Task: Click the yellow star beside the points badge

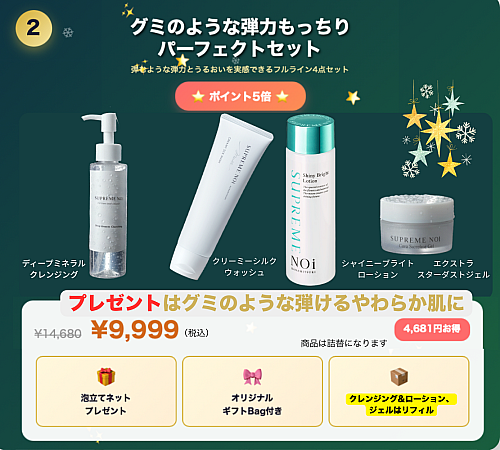Action: [x=353, y=97]
